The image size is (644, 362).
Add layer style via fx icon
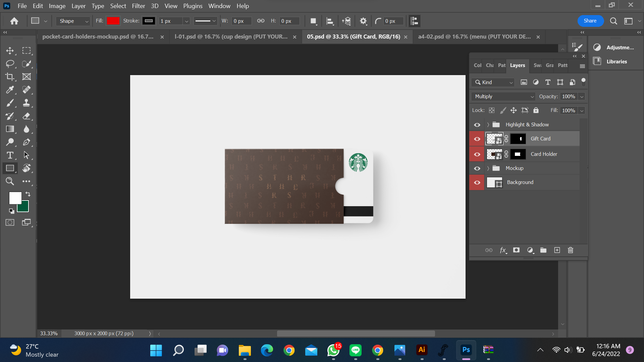pos(502,250)
